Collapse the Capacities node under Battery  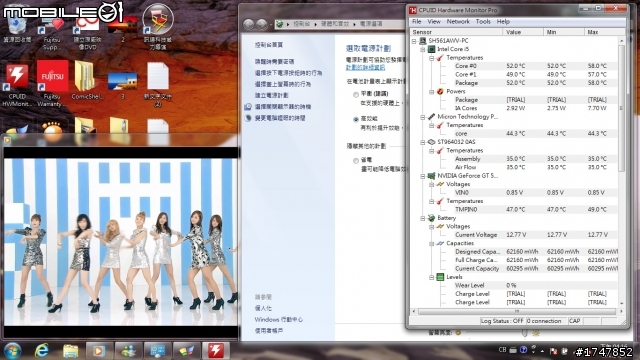[x=431, y=244]
